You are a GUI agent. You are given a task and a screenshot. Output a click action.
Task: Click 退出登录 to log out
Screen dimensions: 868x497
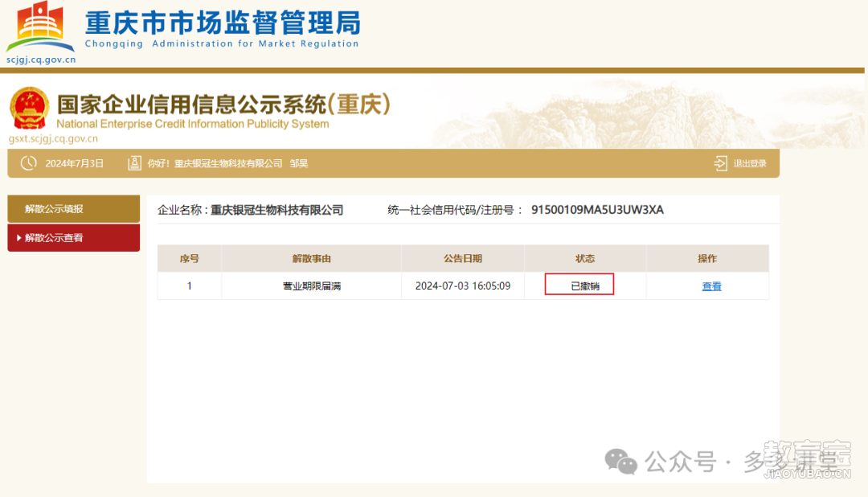(750, 163)
